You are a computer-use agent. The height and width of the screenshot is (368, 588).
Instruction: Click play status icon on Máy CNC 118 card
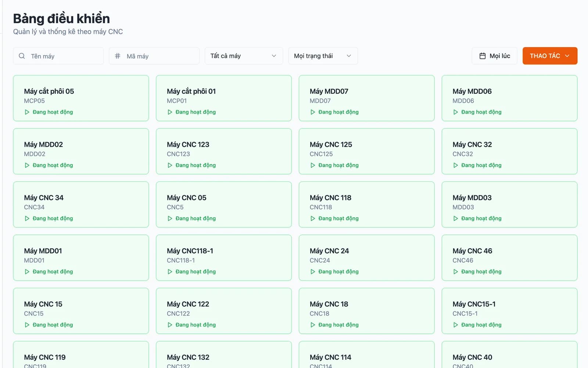point(313,218)
